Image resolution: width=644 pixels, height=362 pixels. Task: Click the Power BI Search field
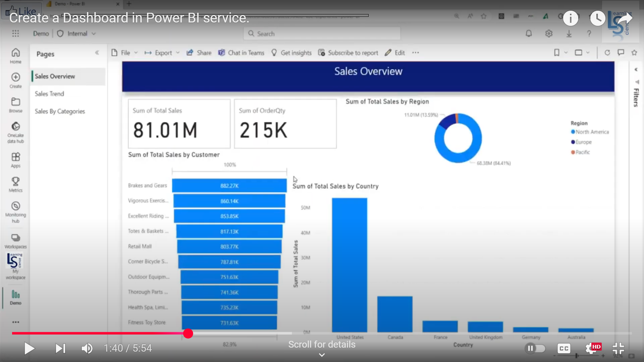coord(322,34)
